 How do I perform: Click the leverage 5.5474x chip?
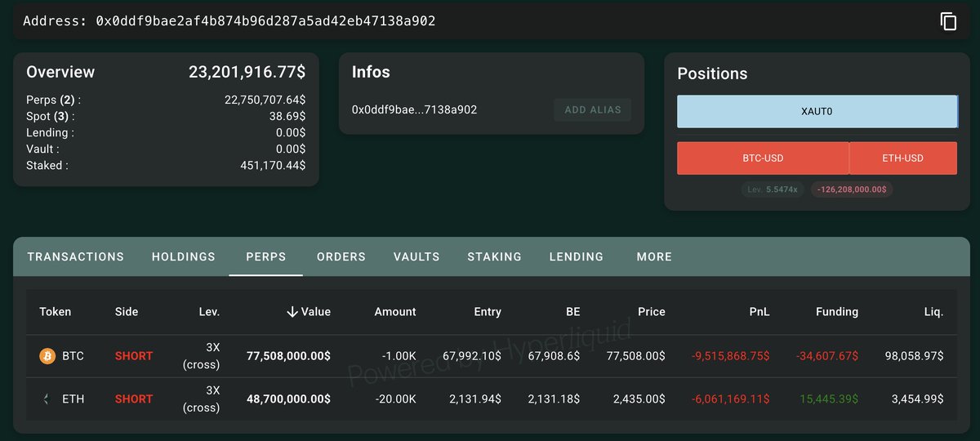[773, 189]
